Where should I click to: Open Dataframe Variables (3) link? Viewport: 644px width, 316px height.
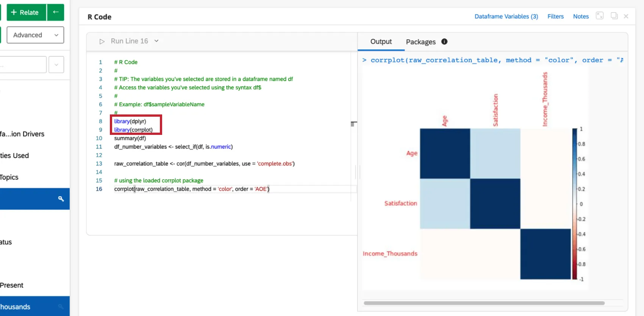click(506, 16)
